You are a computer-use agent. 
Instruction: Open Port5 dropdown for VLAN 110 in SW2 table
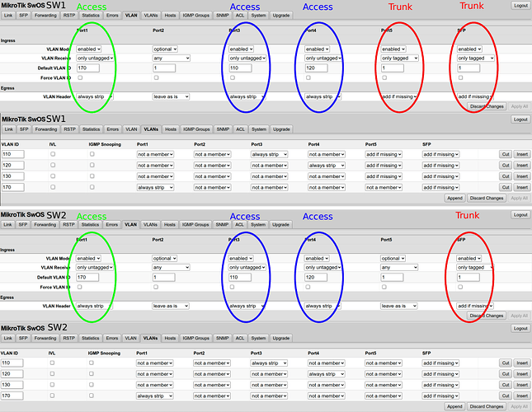[x=384, y=363]
